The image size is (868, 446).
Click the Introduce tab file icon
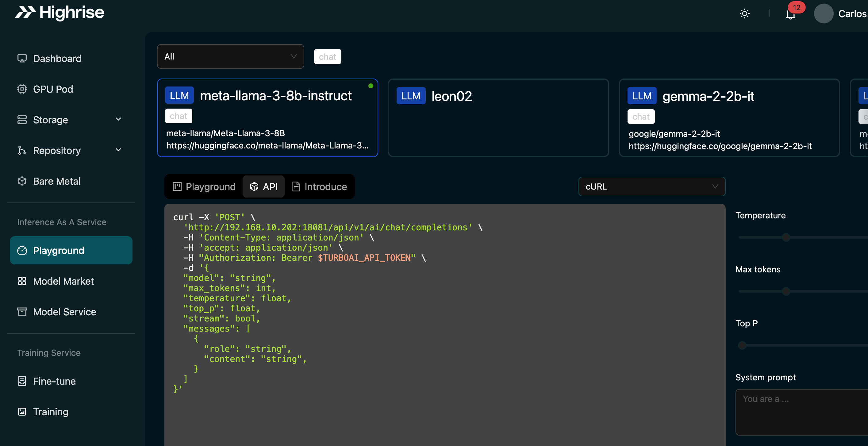pos(296,186)
